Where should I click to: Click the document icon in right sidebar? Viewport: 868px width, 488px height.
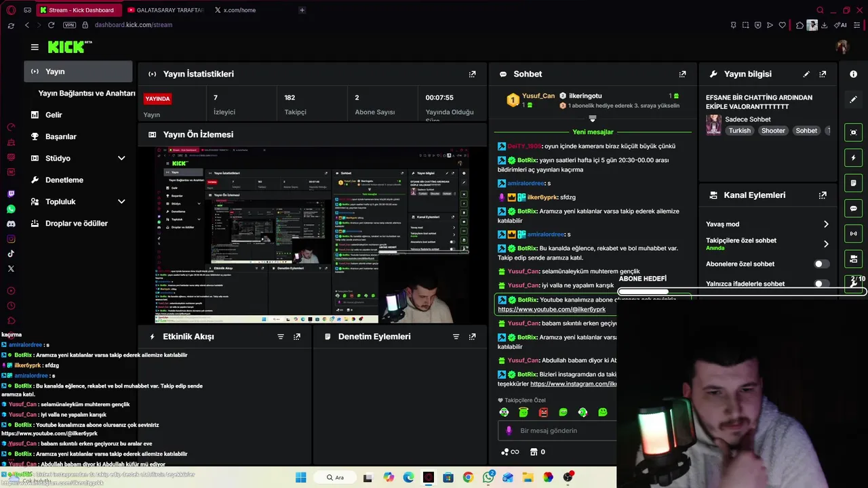coord(854,183)
